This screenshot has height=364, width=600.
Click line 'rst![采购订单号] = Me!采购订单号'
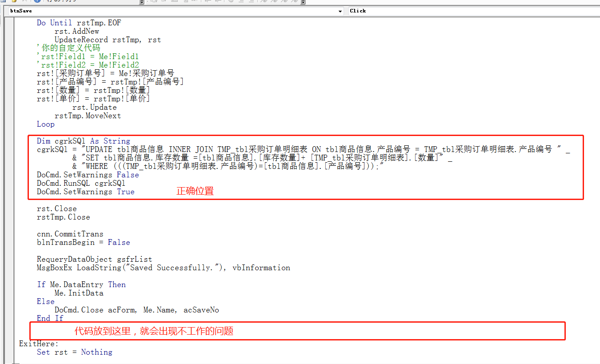[x=106, y=73]
